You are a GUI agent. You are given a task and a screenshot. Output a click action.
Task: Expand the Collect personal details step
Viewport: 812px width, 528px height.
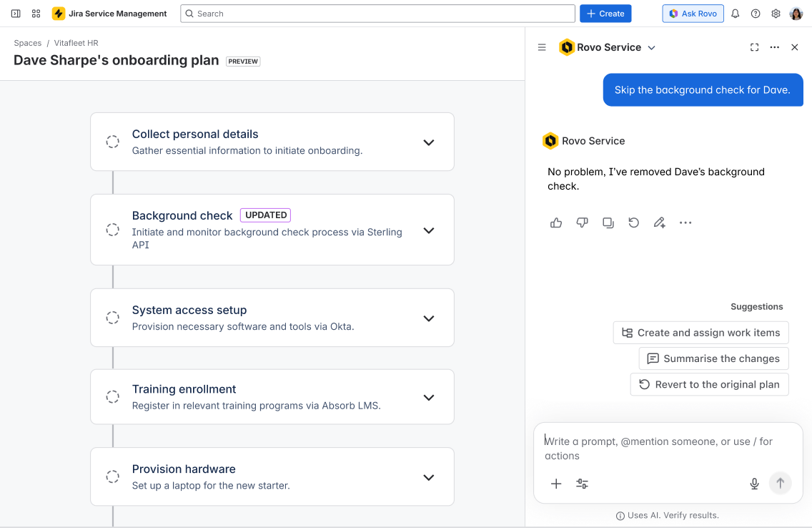[429, 142]
